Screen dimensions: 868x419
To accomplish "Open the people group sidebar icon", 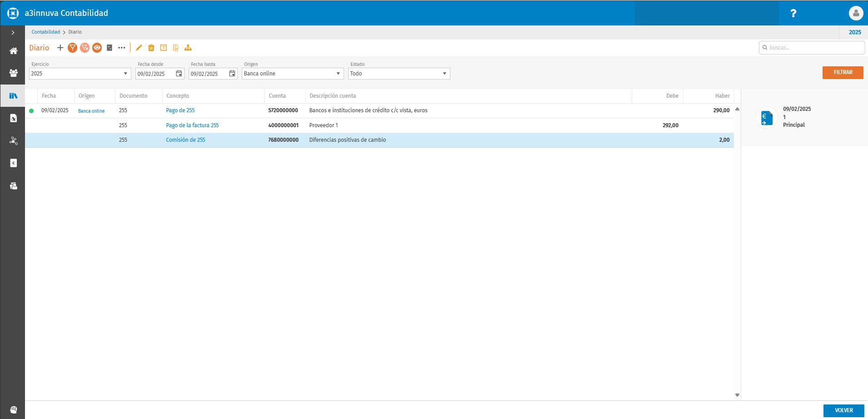I will click(x=14, y=73).
